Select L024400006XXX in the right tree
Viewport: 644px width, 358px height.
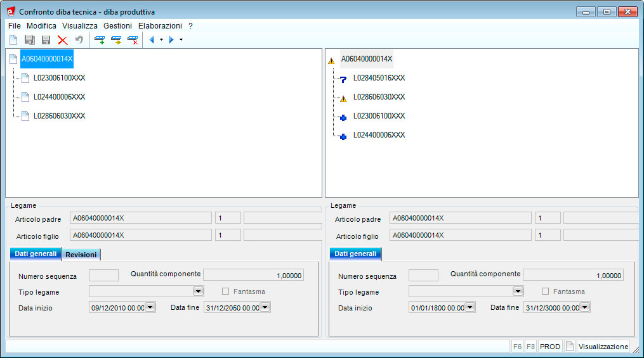click(379, 135)
